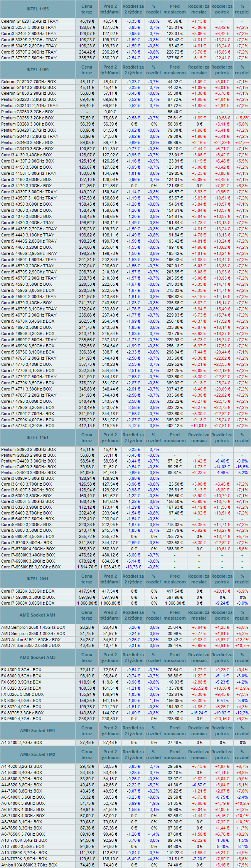This screenshot has width=251, height=868.
Task: Select Pentium G4400 3,30GHz BOX
Action: tap(29, 461)
